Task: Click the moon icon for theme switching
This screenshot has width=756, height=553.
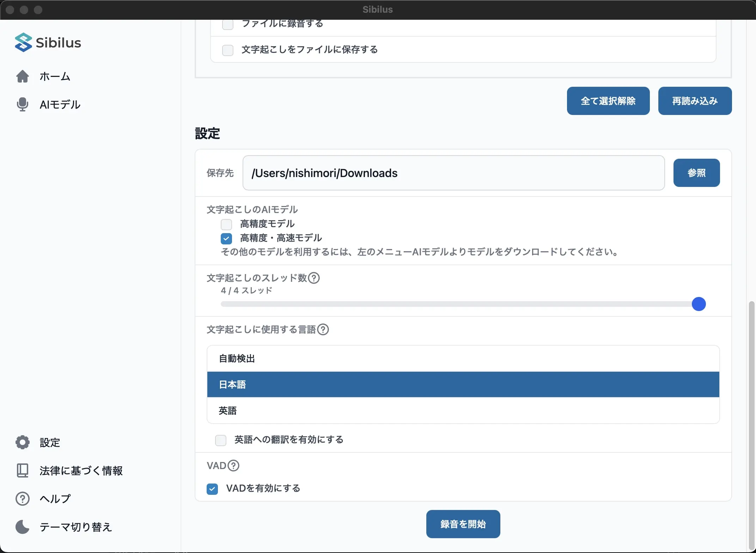Action: [x=23, y=527]
